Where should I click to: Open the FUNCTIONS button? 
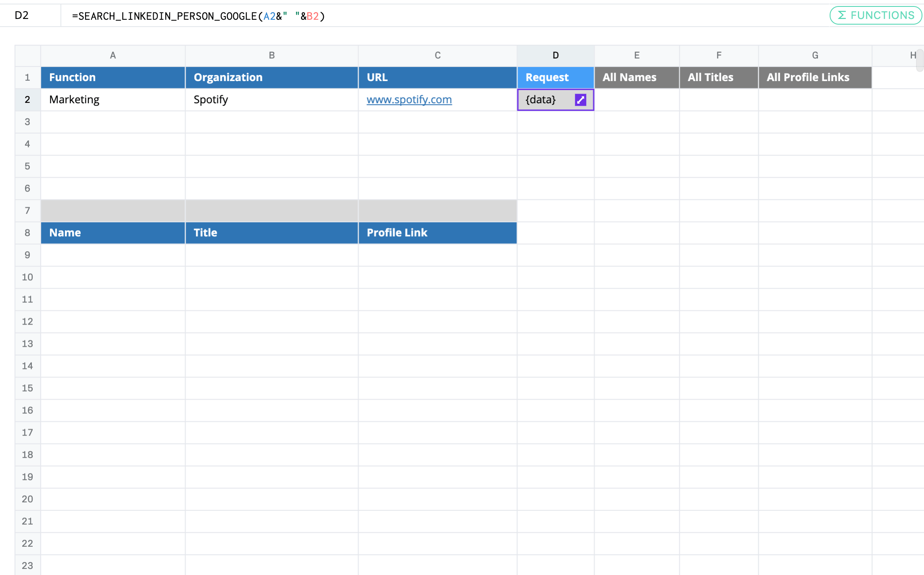[875, 15]
